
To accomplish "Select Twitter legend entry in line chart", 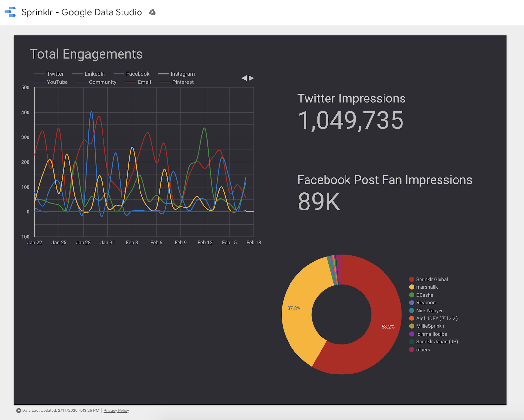I will coord(49,74).
